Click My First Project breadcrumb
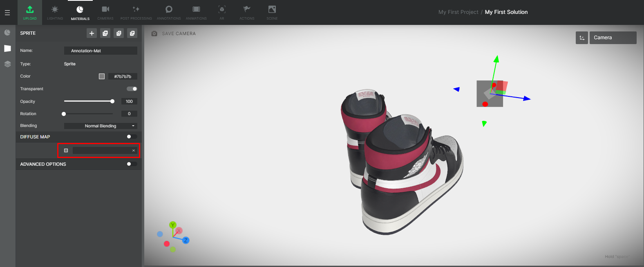Viewport: 644px width, 267px height. click(458, 12)
